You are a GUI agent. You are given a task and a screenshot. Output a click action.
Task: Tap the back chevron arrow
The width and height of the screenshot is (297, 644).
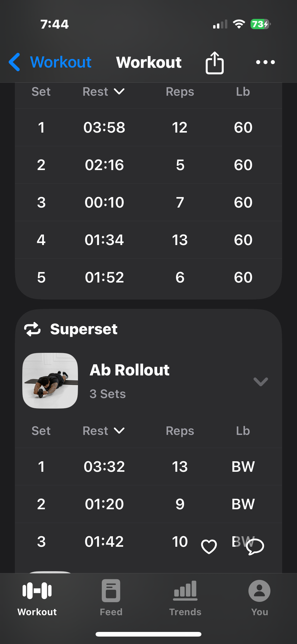[x=15, y=62]
